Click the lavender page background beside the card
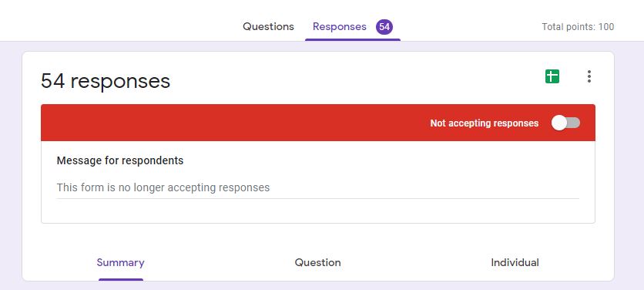644x290 pixels. pos(629,164)
